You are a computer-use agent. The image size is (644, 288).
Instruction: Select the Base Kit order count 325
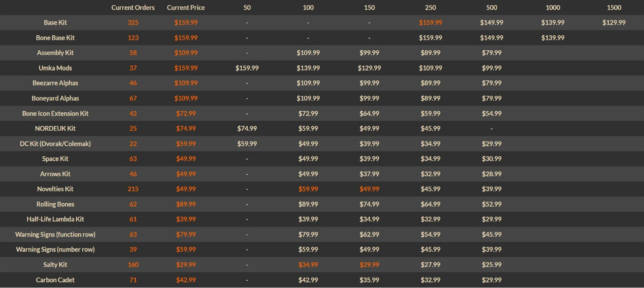[133, 23]
